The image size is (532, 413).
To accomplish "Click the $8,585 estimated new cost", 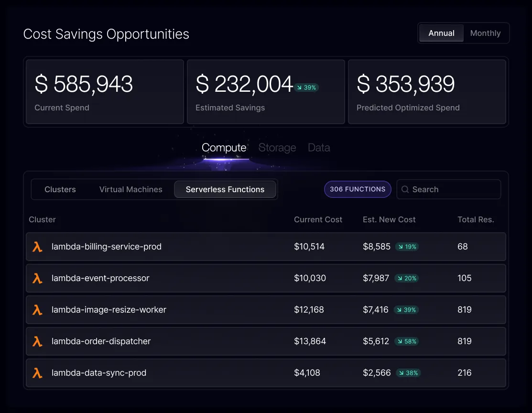I will click(x=377, y=247).
